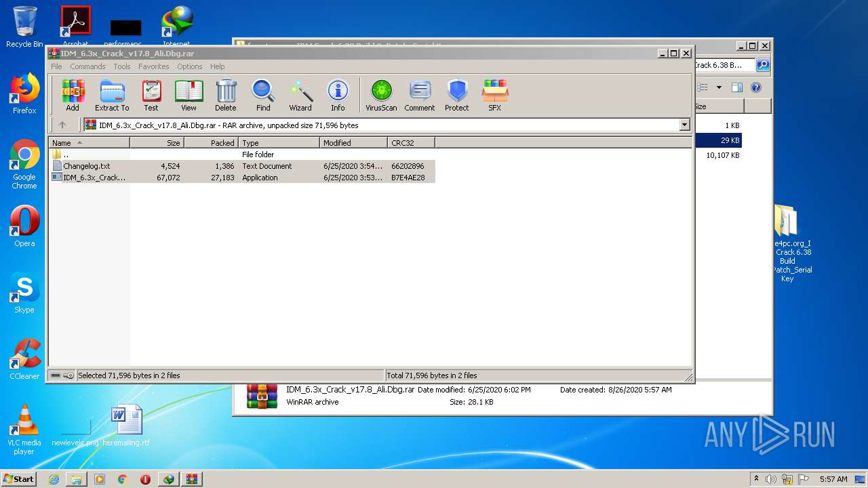Open the archive Comment tool
Viewport: 868px width, 488px height.
pyautogui.click(x=420, y=95)
